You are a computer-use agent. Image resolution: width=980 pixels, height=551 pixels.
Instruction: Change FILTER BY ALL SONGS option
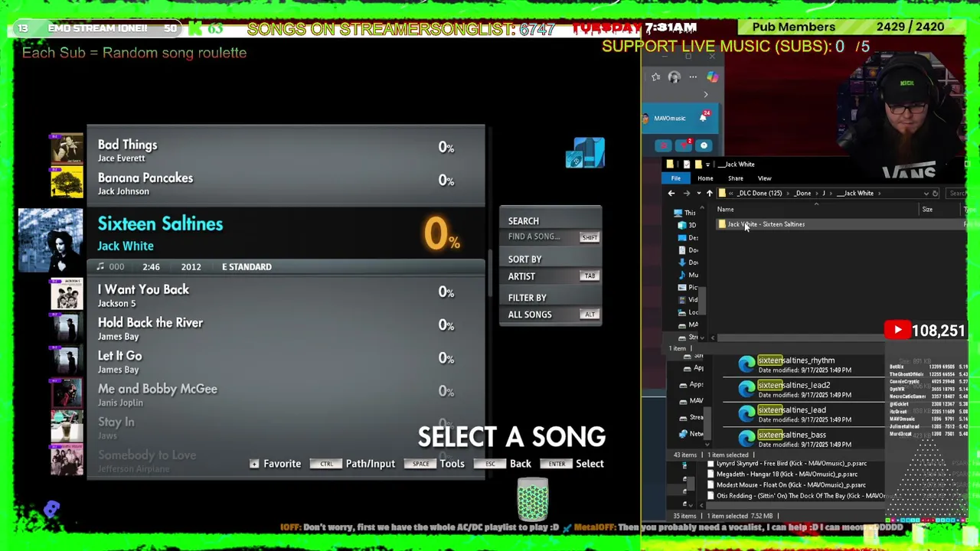point(550,315)
